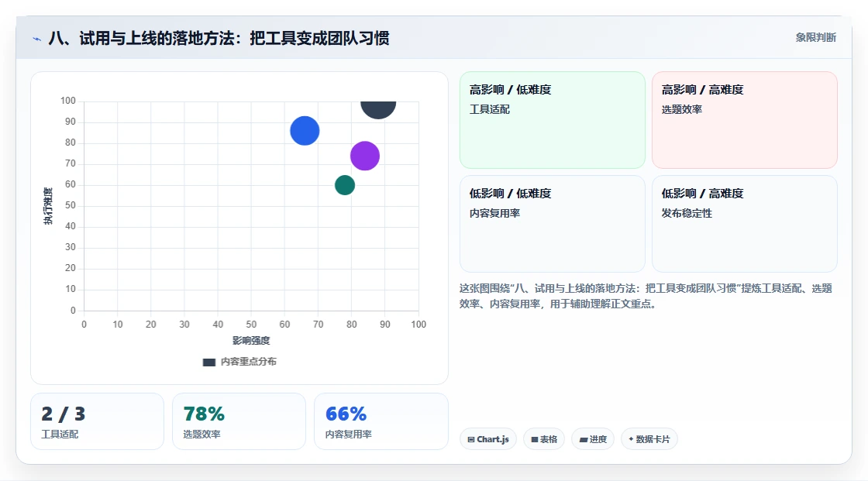
Task: Click the 内容复用率 label under 66%
Action: [348, 435]
